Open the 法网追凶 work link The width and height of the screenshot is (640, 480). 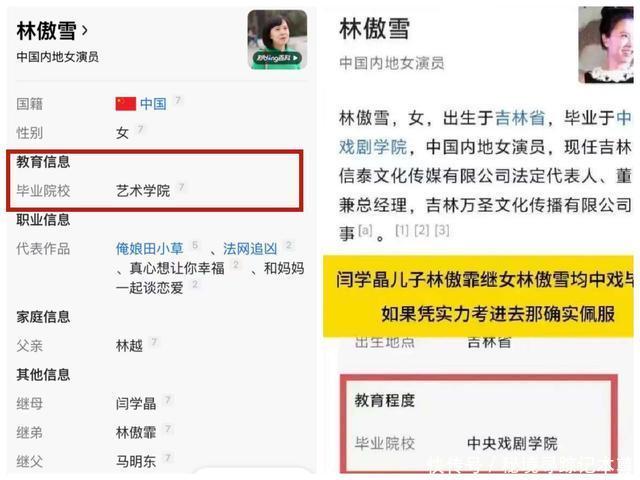click(250, 248)
